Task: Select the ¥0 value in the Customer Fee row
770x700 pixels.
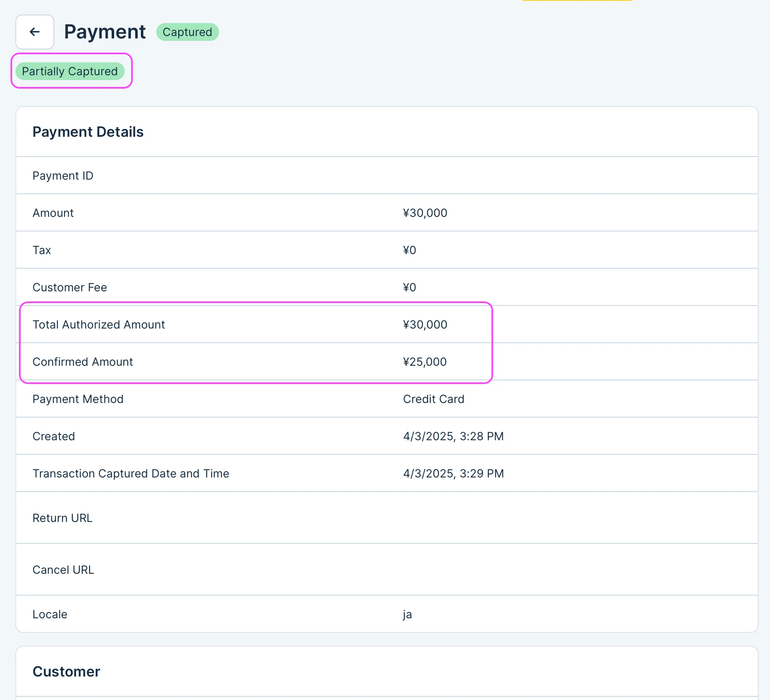Action: tap(409, 287)
